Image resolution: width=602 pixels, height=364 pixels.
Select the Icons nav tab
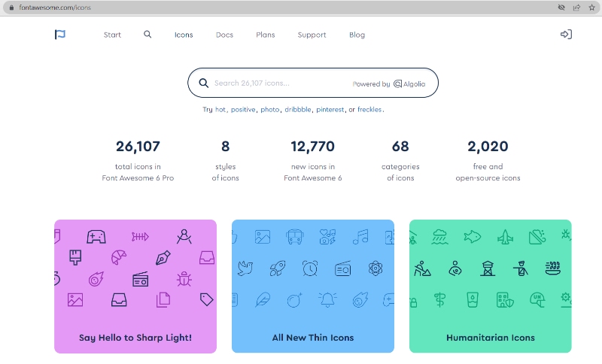pos(184,35)
